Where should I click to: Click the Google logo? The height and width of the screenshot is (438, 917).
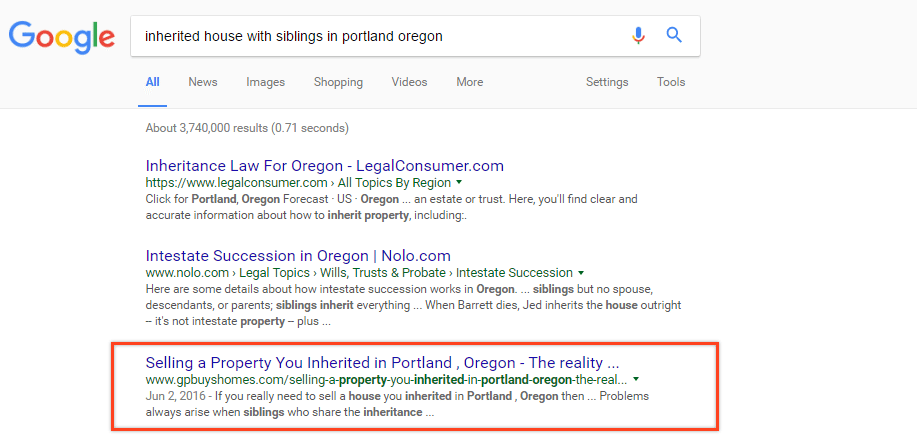point(62,37)
